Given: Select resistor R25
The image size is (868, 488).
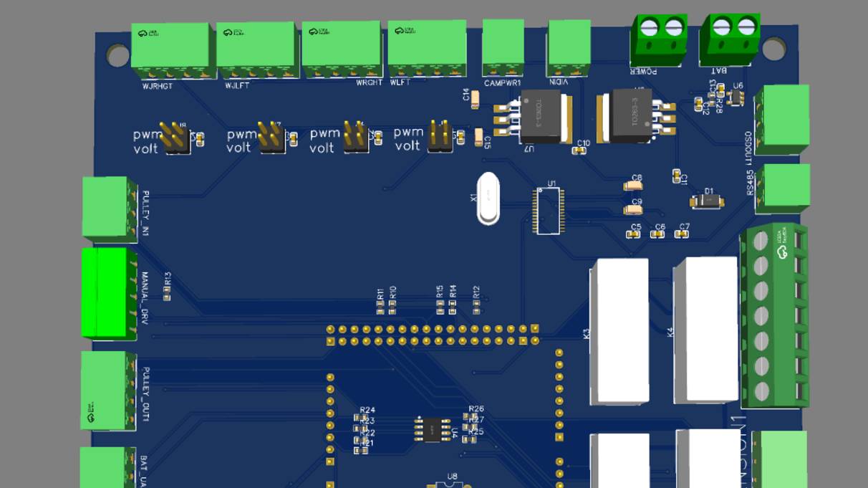Looking at the screenshot, I should coord(469,439).
